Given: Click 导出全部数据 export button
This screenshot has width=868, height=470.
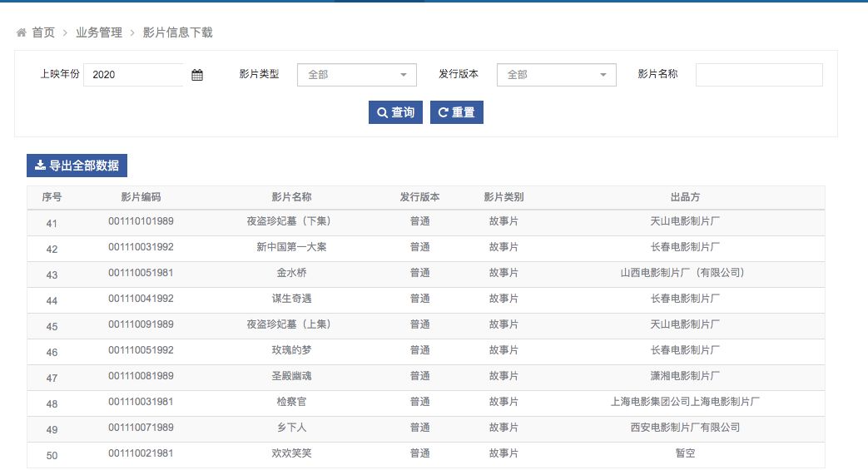Looking at the screenshot, I should (77, 166).
